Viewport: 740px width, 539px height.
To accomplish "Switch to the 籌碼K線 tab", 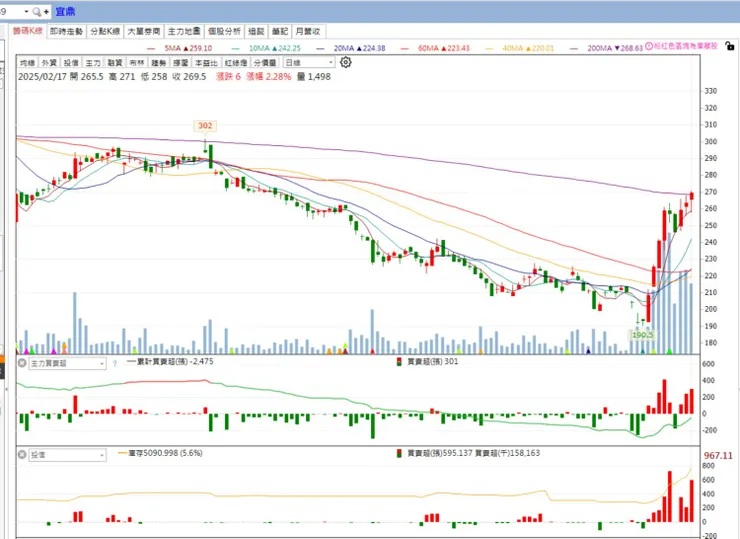I will 27,31.
